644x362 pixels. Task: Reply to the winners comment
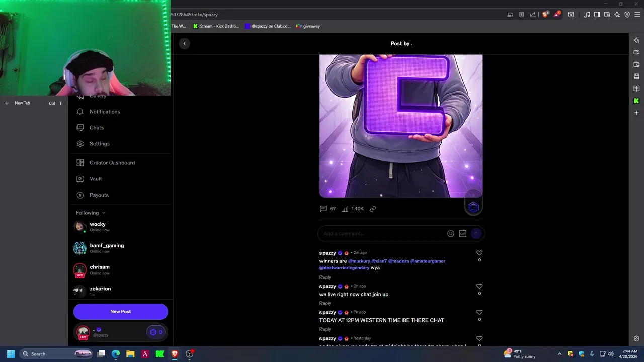(325, 277)
